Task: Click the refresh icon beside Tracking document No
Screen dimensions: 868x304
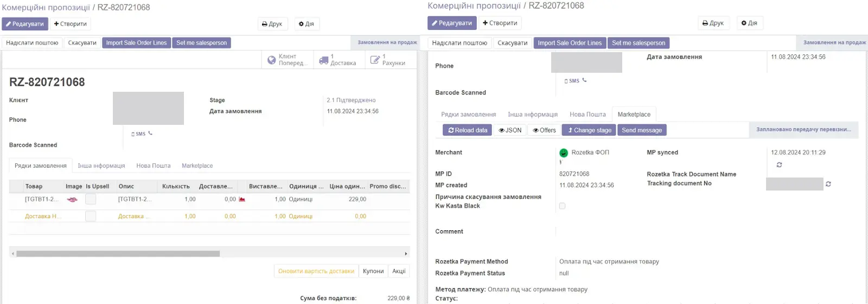Action: coord(828,184)
